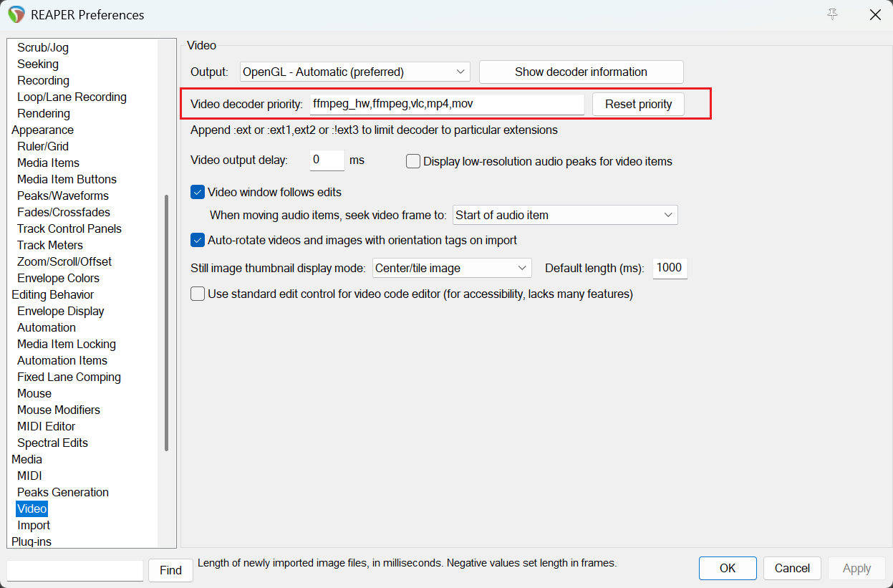
Task: Select Automation page in list
Action: point(47,327)
